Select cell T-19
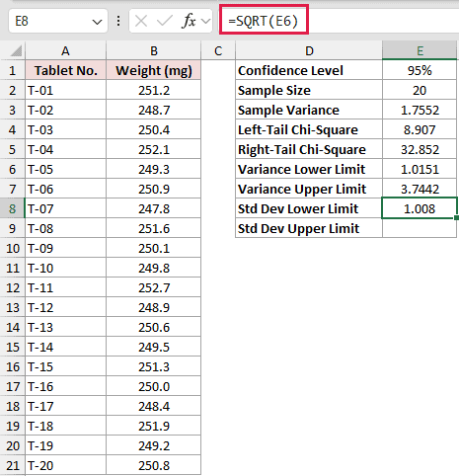 click(x=66, y=445)
